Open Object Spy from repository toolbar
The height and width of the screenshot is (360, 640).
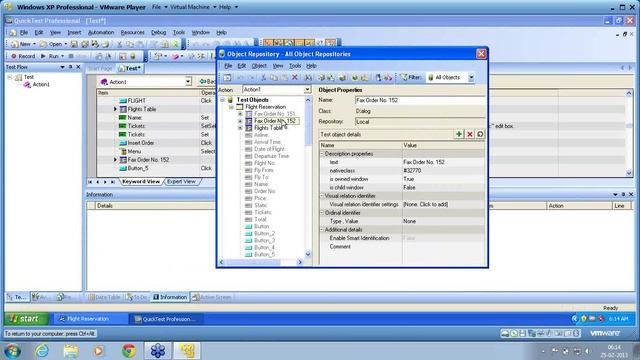click(378, 77)
